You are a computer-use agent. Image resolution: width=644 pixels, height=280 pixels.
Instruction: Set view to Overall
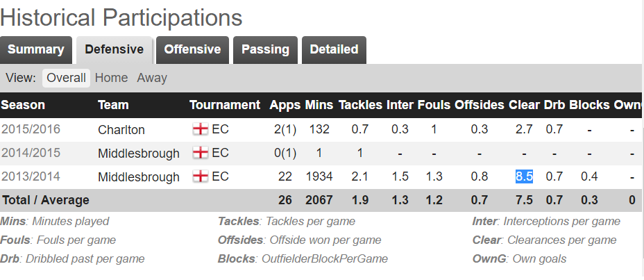[66, 78]
